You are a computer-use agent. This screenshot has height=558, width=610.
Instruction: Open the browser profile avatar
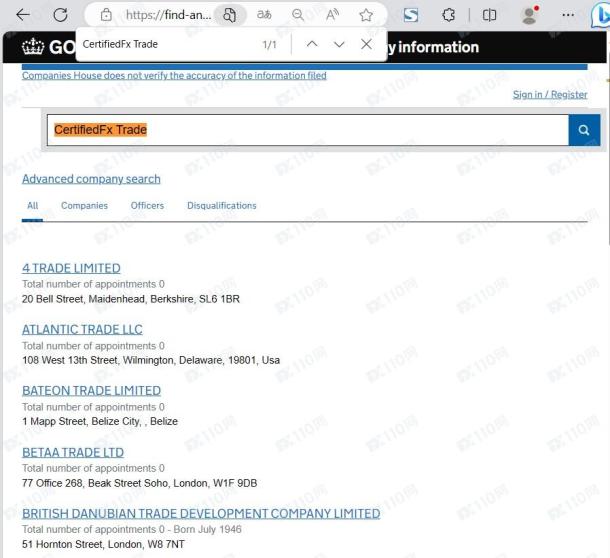[x=529, y=15]
